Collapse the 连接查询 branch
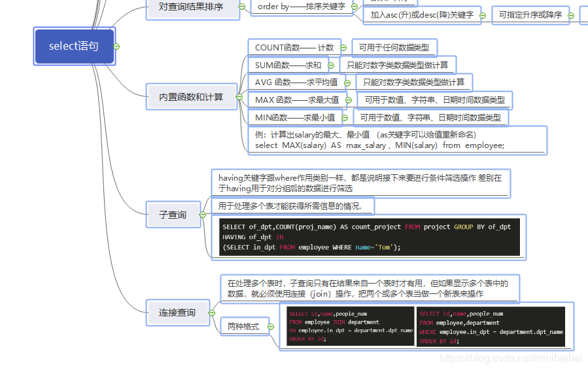Screen dimensions: 588x370 point(212,312)
